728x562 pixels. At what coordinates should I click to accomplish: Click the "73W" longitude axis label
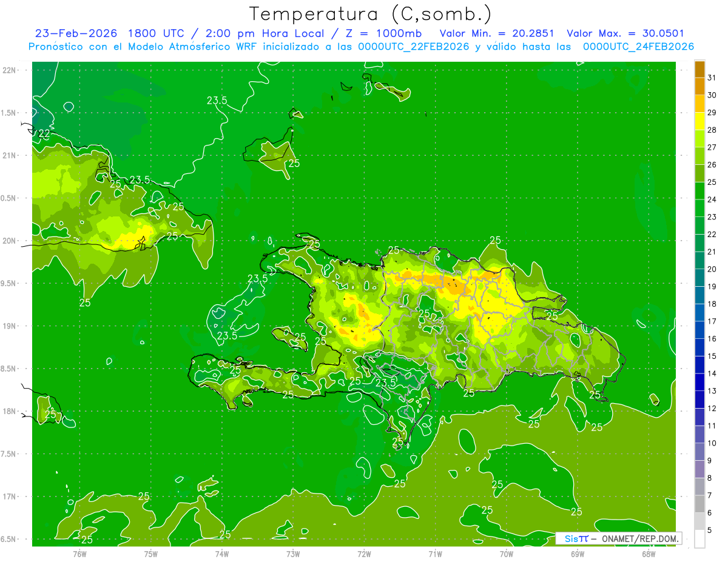click(x=293, y=554)
